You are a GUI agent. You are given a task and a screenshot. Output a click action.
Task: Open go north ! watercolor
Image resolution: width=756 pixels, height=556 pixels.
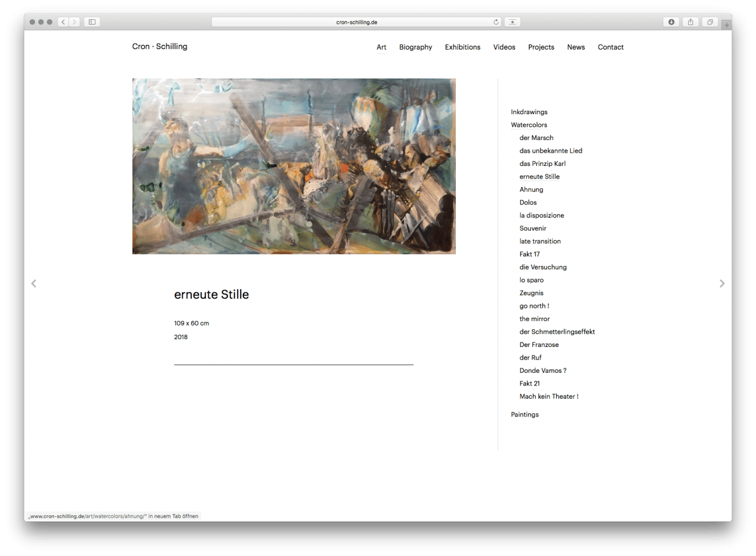(x=534, y=306)
